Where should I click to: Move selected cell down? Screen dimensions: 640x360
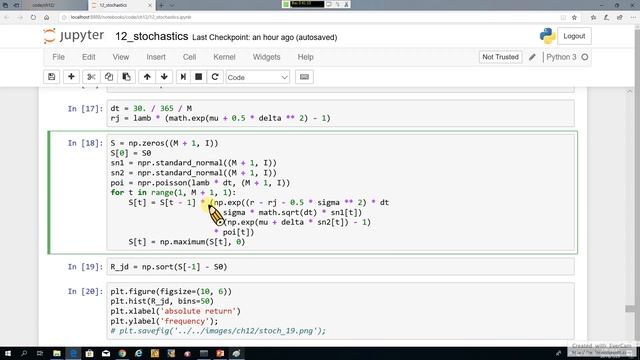[x=164, y=77]
